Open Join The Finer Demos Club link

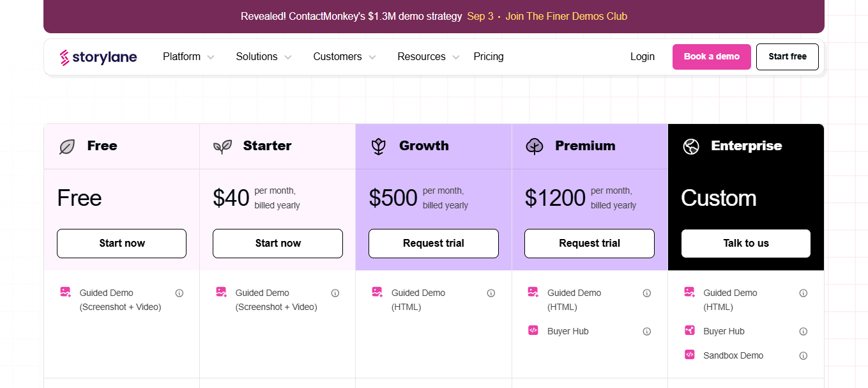(x=566, y=17)
